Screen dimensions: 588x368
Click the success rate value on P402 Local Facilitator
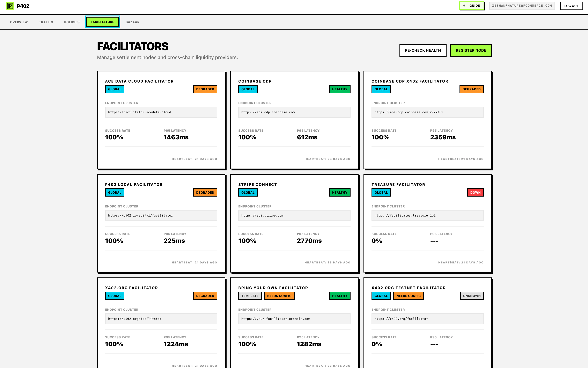pyautogui.click(x=114, y=240)
